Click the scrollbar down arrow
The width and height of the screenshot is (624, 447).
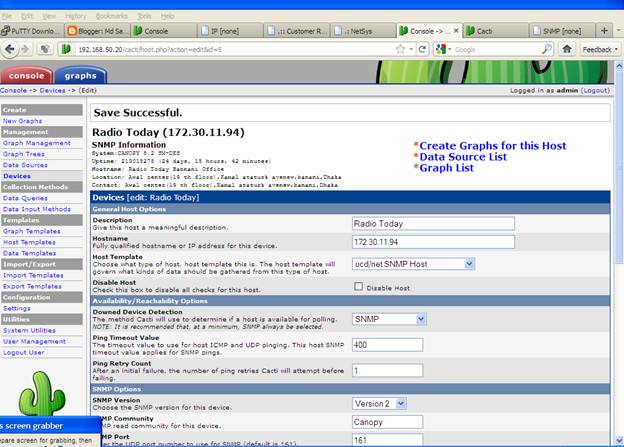point(619,441)
